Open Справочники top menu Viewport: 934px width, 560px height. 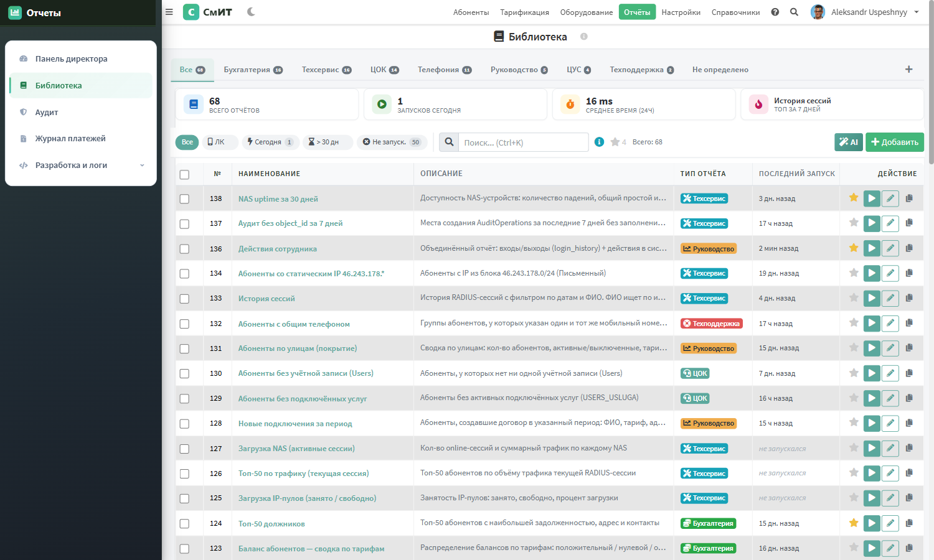tap(735, 12)
